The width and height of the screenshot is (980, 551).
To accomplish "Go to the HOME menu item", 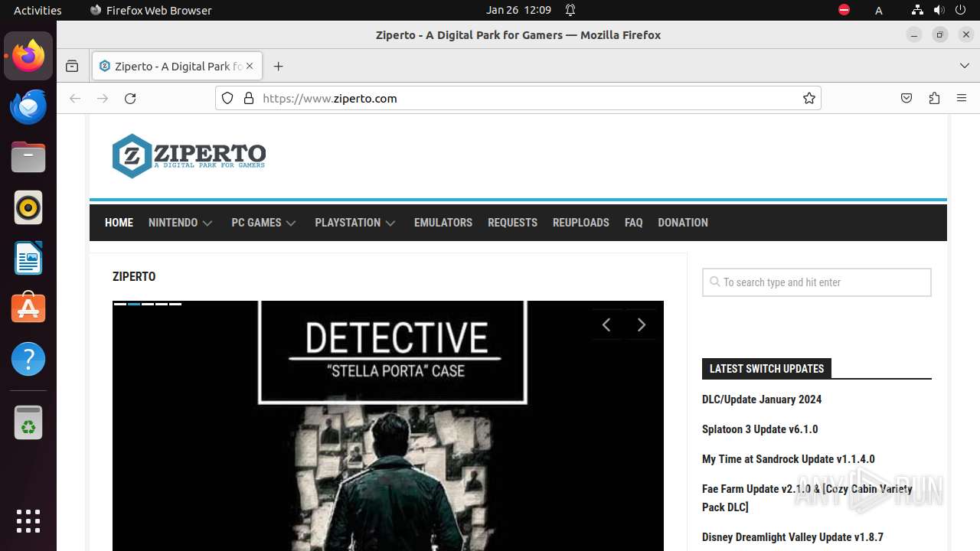I will (119, 223).
